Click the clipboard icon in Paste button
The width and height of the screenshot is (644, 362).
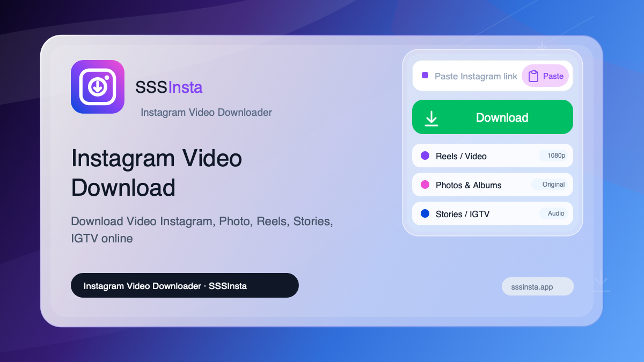click(x=533, y=76)
